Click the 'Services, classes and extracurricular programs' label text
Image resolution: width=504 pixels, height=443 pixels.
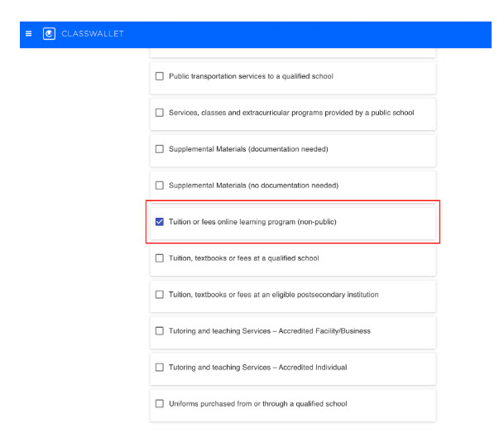point(291,113)
